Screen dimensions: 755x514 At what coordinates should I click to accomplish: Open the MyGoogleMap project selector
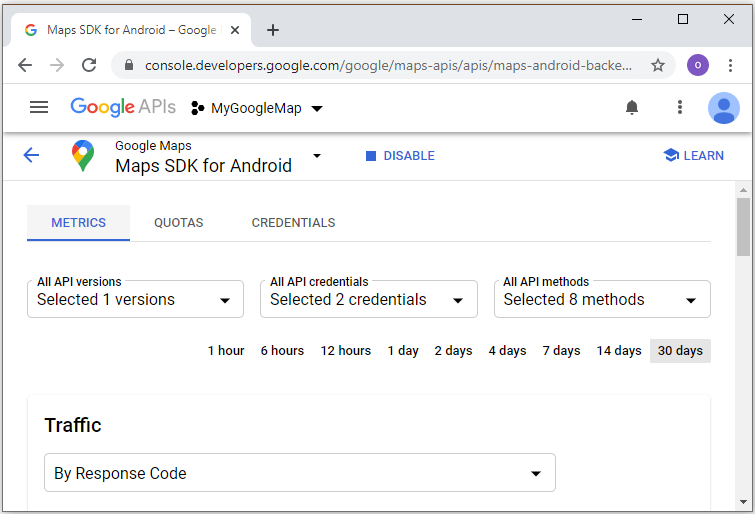257,108
